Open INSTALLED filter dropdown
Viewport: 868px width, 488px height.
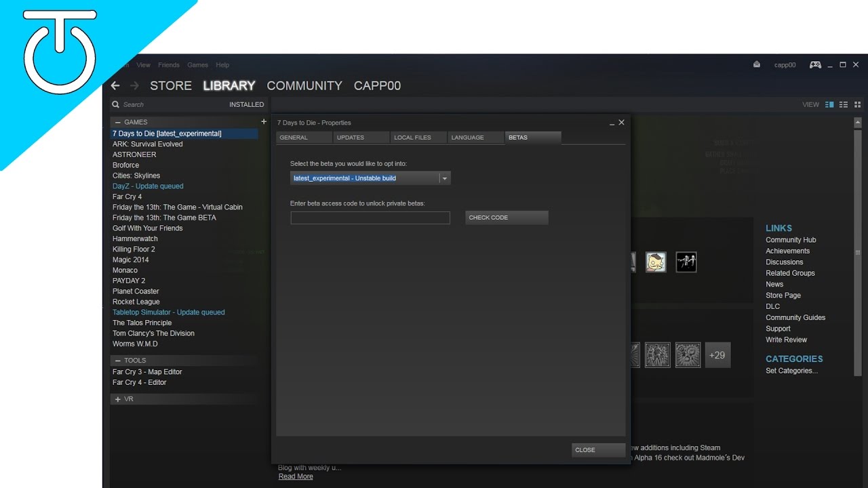[246, 104]
